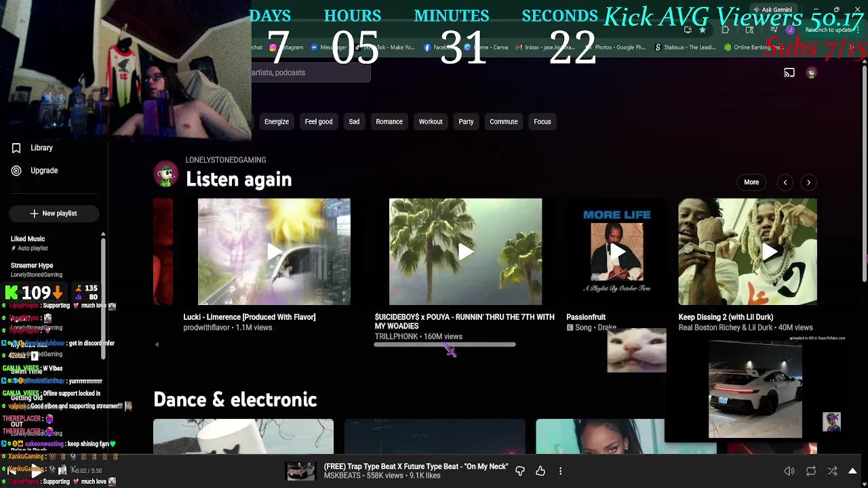
Task: Create a New playlist
Action: point(54,213)
